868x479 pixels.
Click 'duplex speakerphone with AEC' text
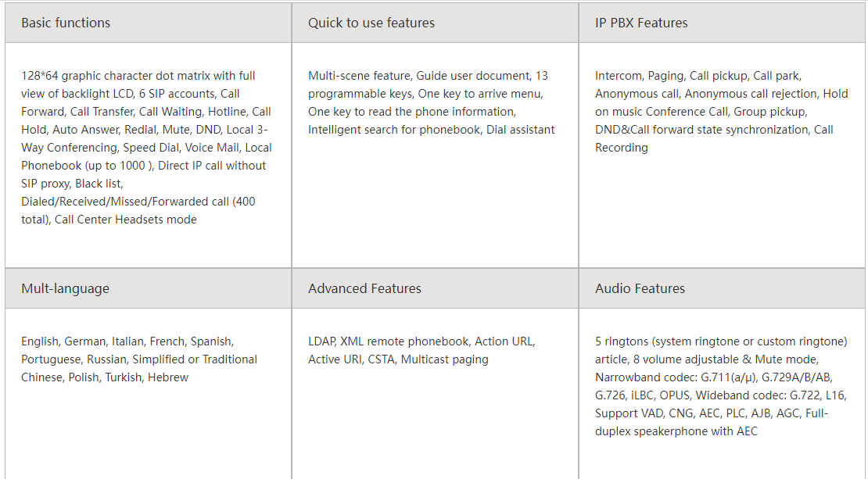tap(676, 431)
